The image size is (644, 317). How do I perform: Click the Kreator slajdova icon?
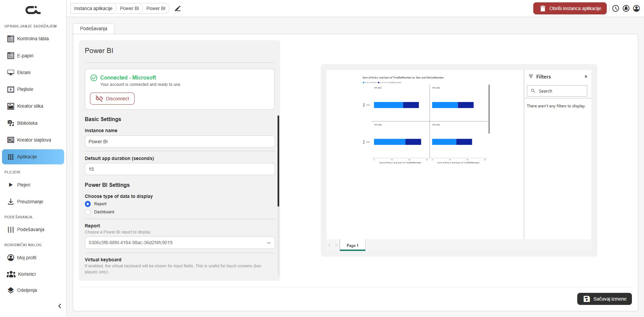tap(11, 140)
